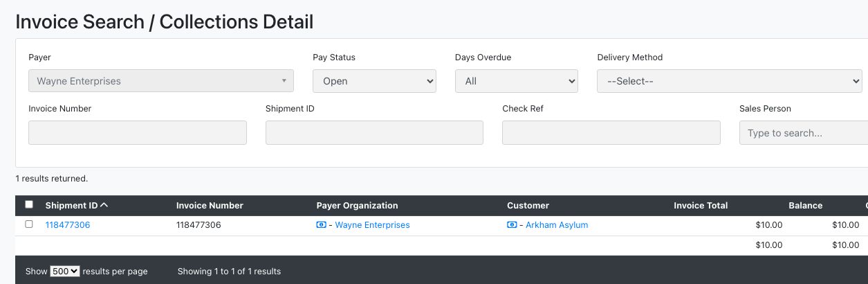Image resolution: width=868 pixels, height=284 pixels.
Task: Sort by the Balance column header
Action: [x=805, y=206]
